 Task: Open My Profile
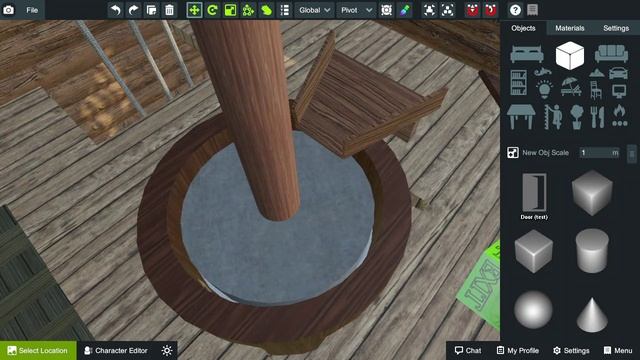pos(518,351)
